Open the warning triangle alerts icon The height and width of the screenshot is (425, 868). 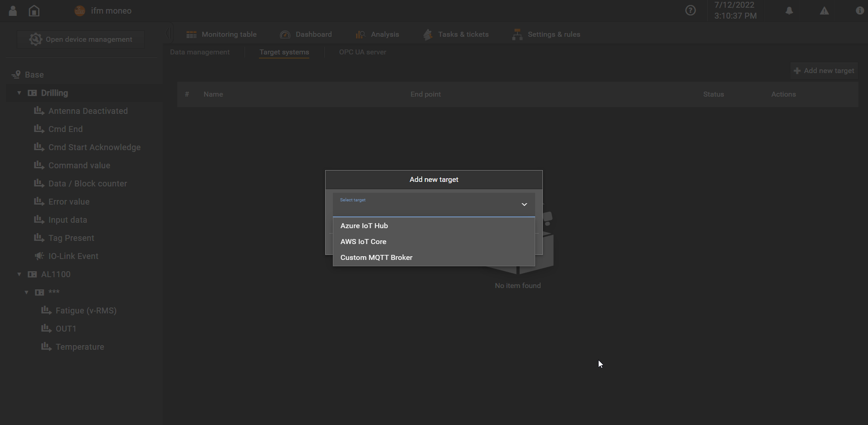tap(824, 11)
